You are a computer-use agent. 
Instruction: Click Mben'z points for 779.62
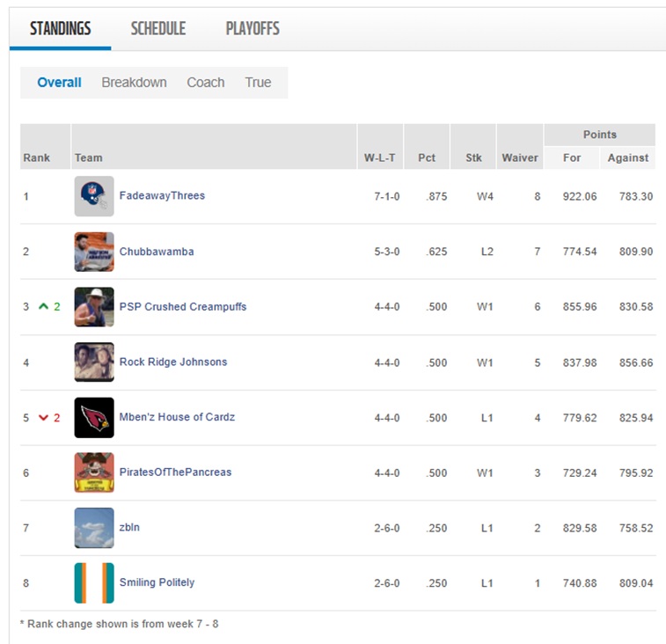click(x=580, y=418)
